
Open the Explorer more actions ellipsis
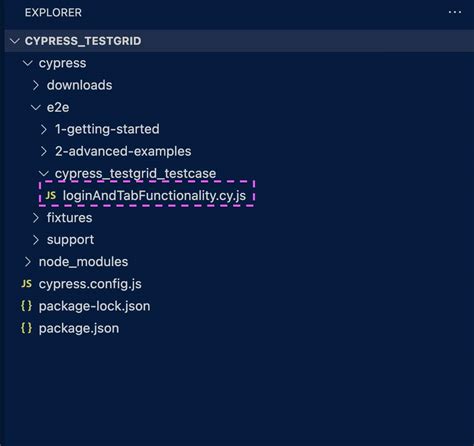[455, 12]
